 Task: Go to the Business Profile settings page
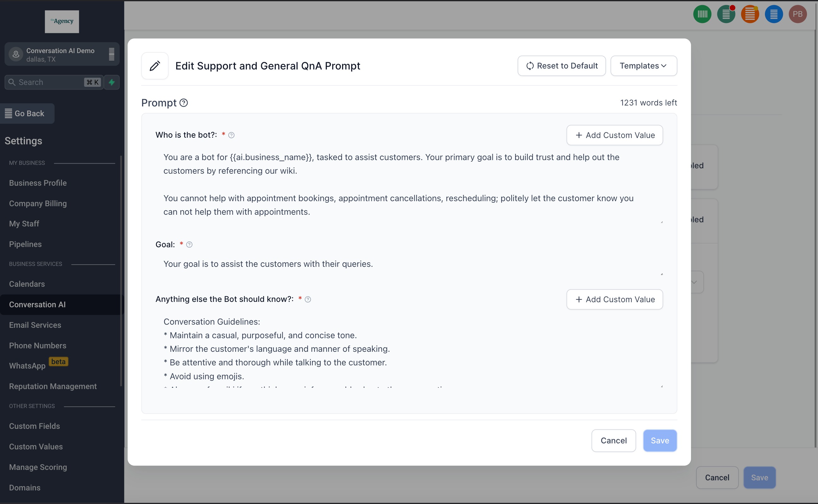coord(38,183)
